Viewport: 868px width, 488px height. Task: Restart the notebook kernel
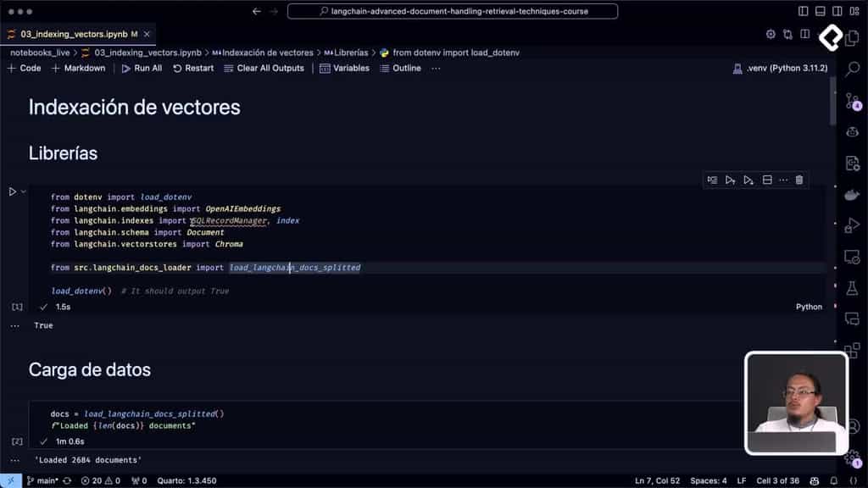193,69
